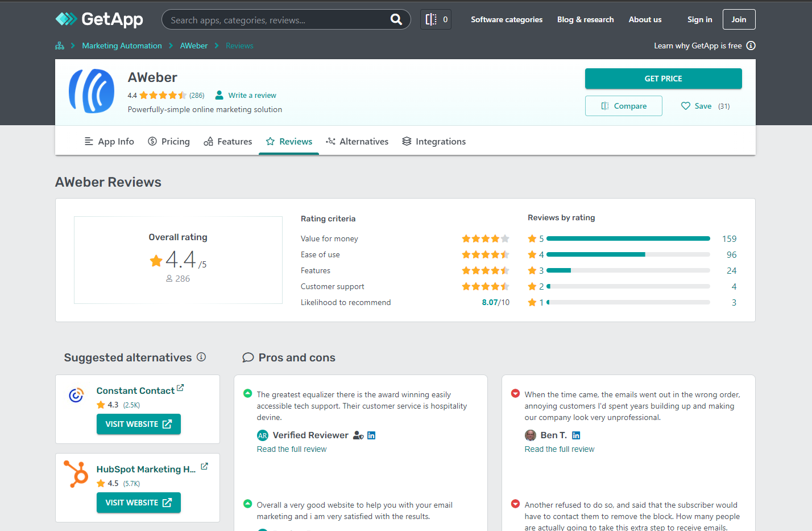Visit Constant Contact website button
The height and width of the screenshot is (531, 812).
pyautogui.click(x=139, y=424)
